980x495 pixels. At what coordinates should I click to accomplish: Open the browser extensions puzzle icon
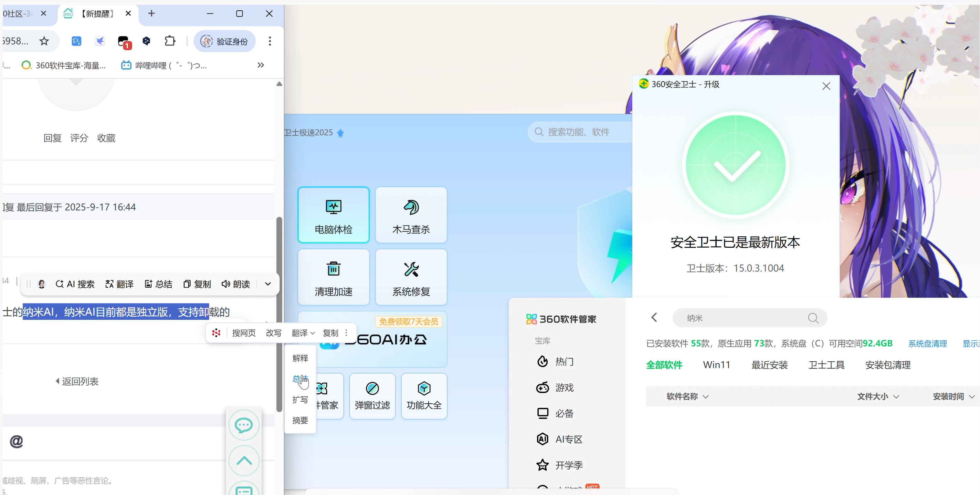pyautogui.click(x=170, y=41)
